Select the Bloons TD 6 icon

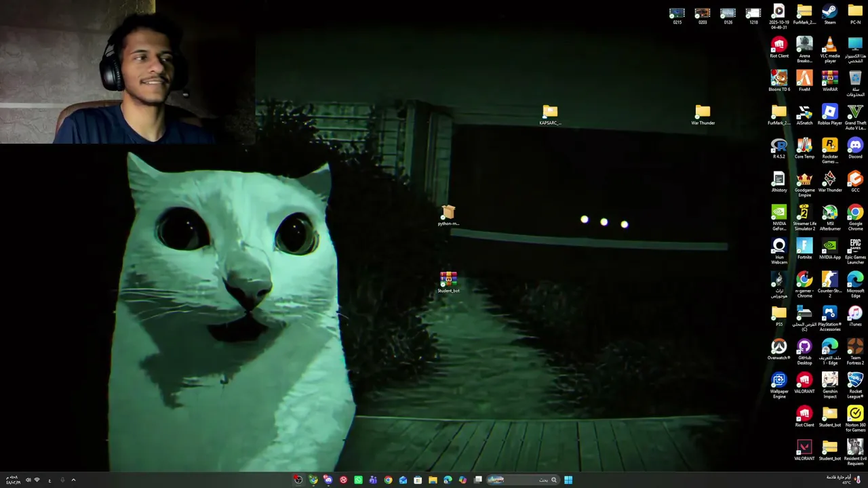[779, 81]
